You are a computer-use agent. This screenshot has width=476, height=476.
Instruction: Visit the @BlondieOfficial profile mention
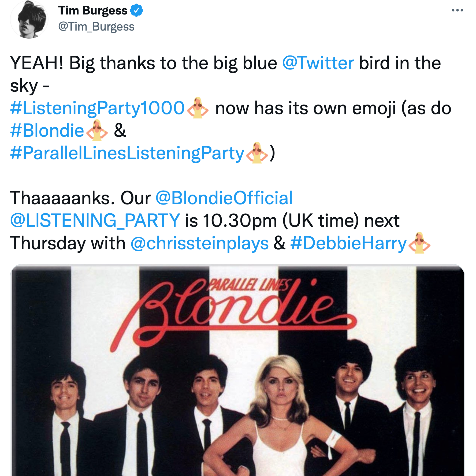[224, 198]
